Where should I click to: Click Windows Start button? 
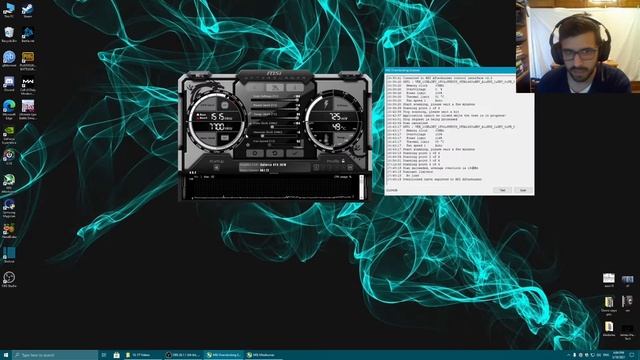click(x=6, y=355)
